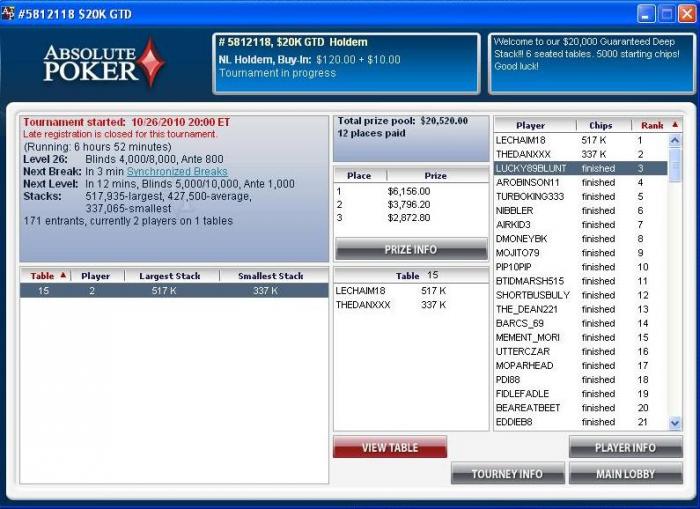
Task: Select MOJITO79 in the player list
Action: point(581,253)
